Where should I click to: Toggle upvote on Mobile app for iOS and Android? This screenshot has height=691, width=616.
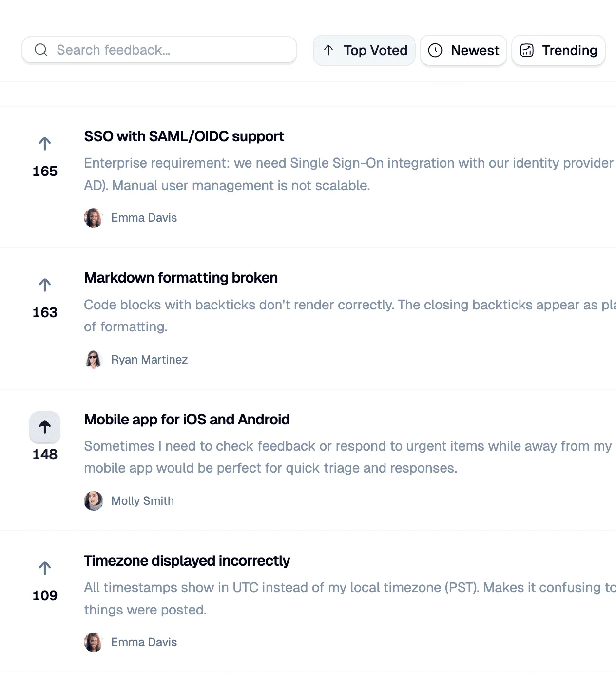(x=45, y=427)
